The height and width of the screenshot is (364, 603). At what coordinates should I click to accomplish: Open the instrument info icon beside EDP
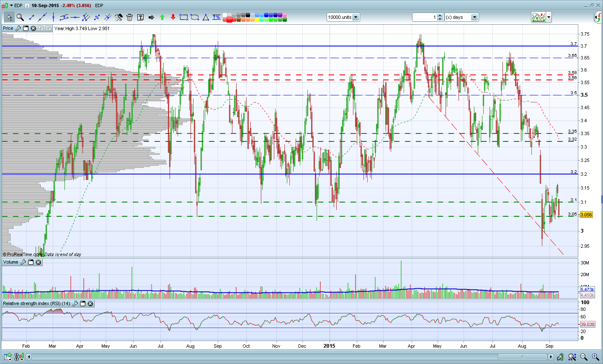[27, 5]
